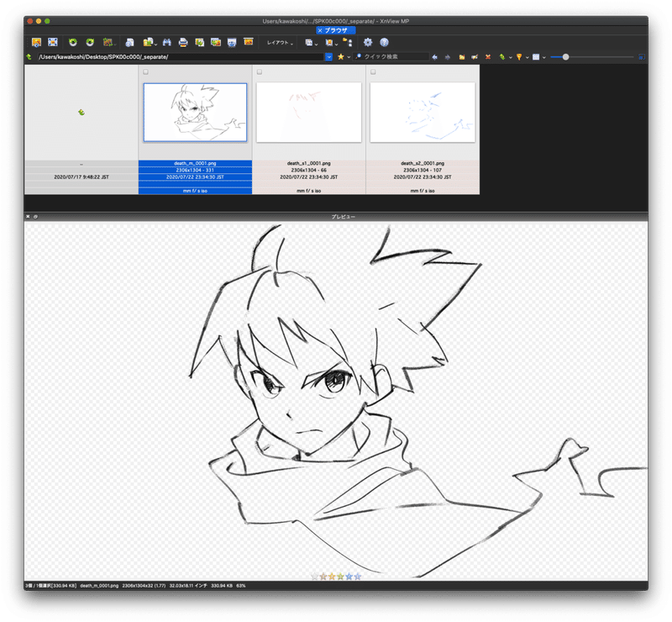Open the レイアウト layout dropdown
This screenshot has width=672, height=622.
click(x=280, y=43)
